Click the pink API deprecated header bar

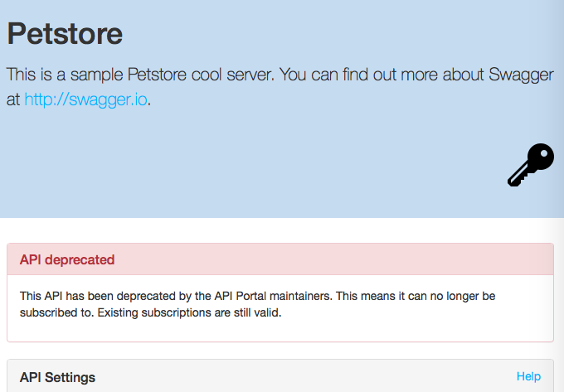coord(280,259)
